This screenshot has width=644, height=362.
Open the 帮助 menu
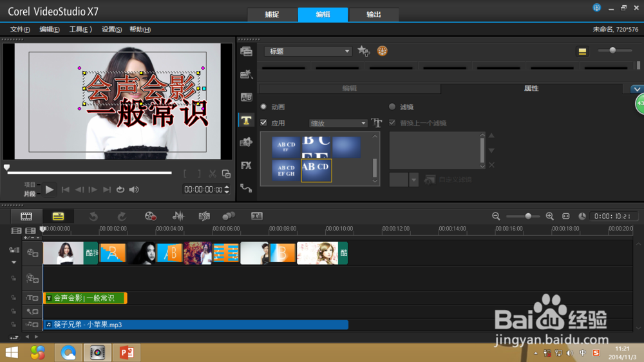click(x=140, y=30)
